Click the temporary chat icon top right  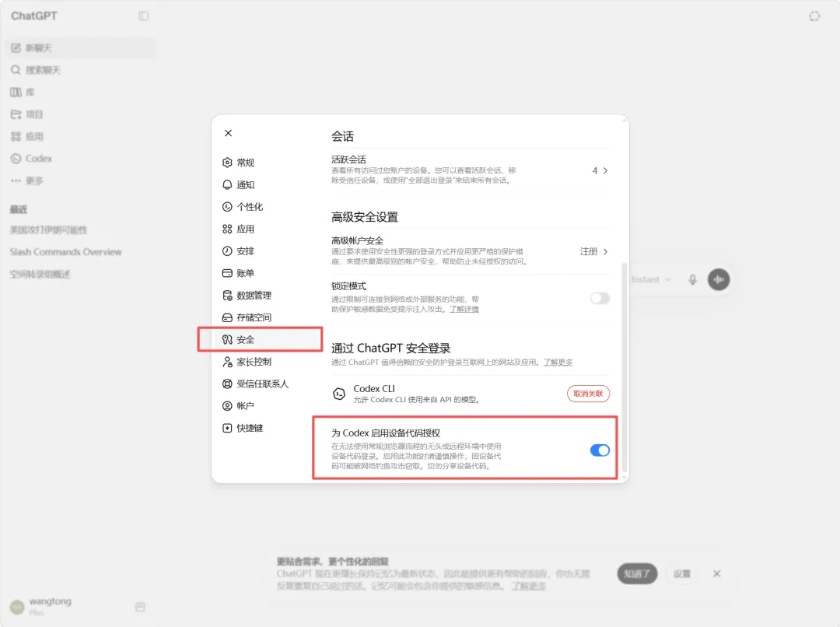coord(814,16)
